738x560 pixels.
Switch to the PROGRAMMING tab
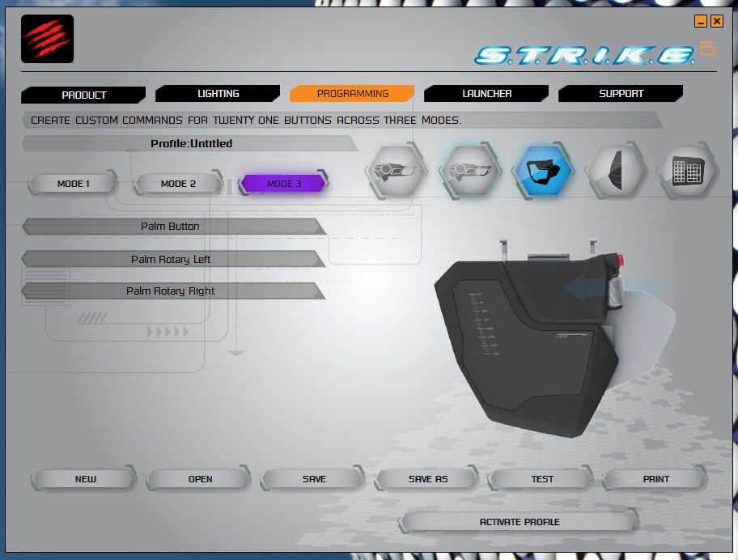click(x=353, y=94)
